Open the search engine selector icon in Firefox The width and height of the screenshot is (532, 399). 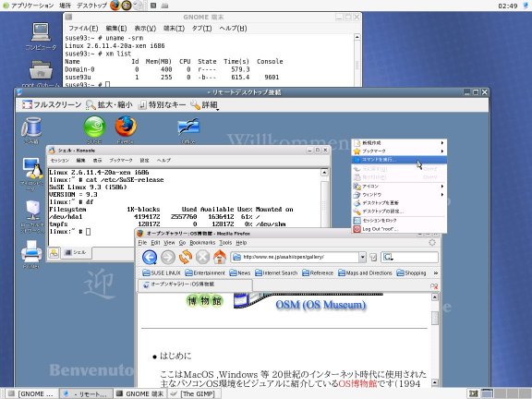click(x=388, y=257)
